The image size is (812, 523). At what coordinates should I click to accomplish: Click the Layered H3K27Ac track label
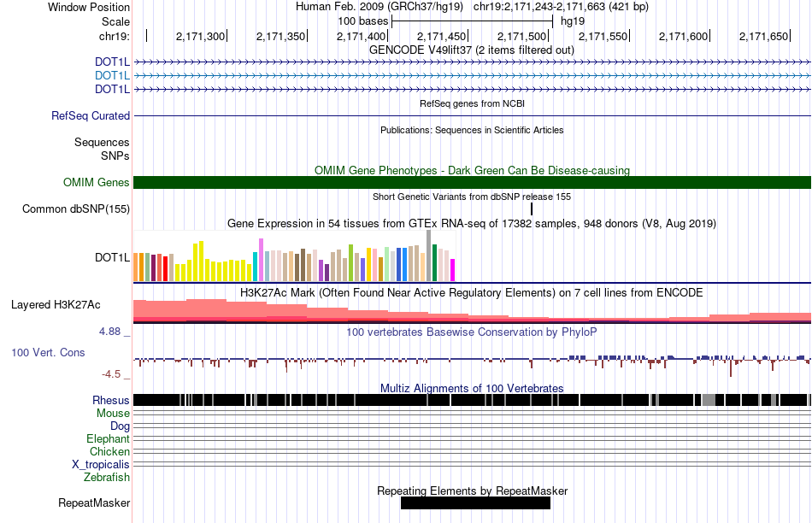[x=56, y=304]
